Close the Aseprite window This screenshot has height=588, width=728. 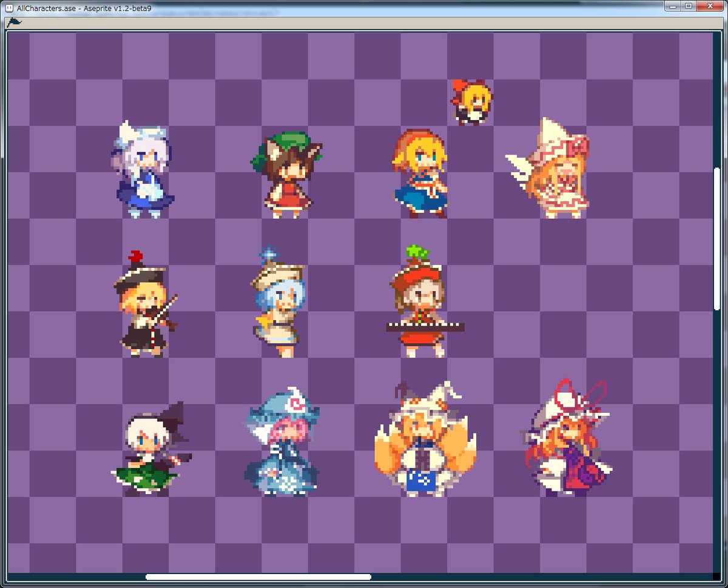[x=709, y=6]
